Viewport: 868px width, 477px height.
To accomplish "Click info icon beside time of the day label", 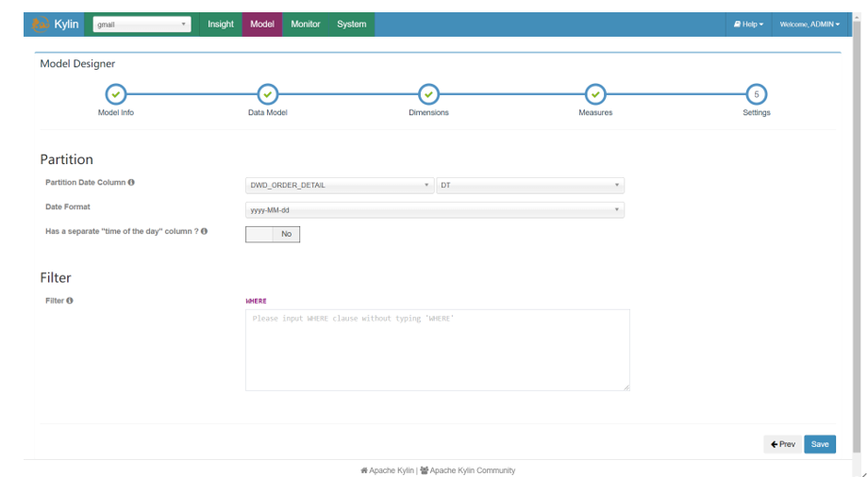I will click(205, 231).
